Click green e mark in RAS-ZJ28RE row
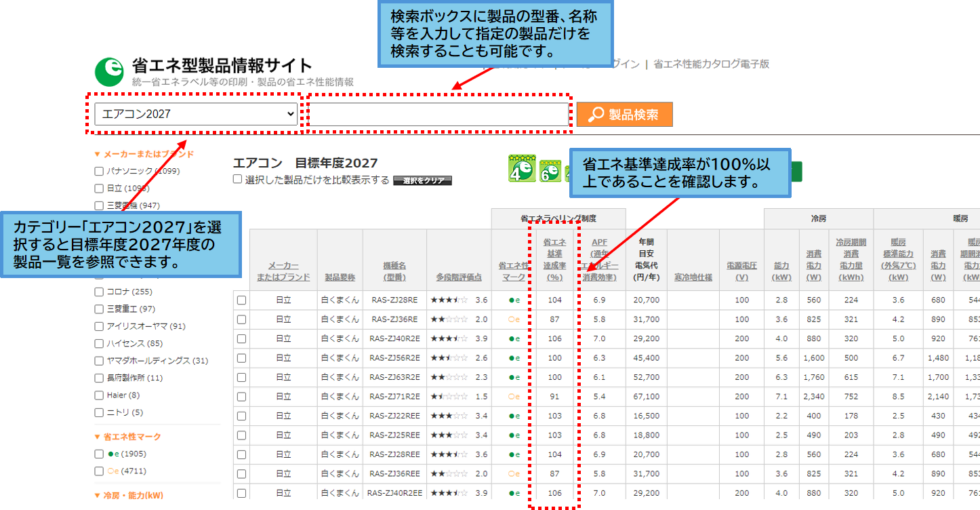 (x=514, y=300)
